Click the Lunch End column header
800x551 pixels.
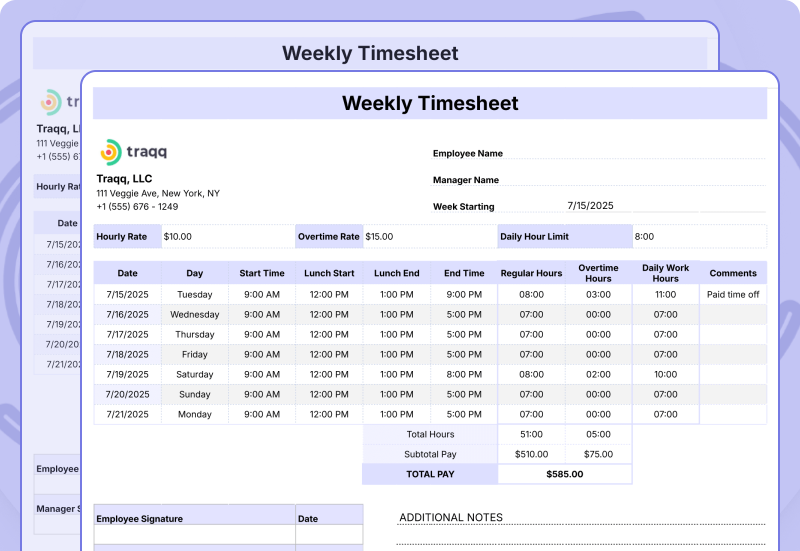pyautogui.click(x=396, y=273)
